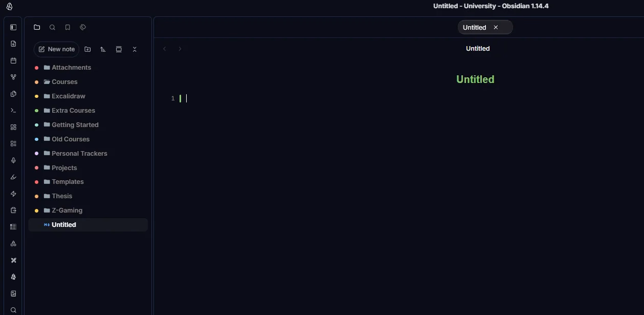Expand the Personal Trackers folder
Screen dimensions: 644x315
point(88,154)
